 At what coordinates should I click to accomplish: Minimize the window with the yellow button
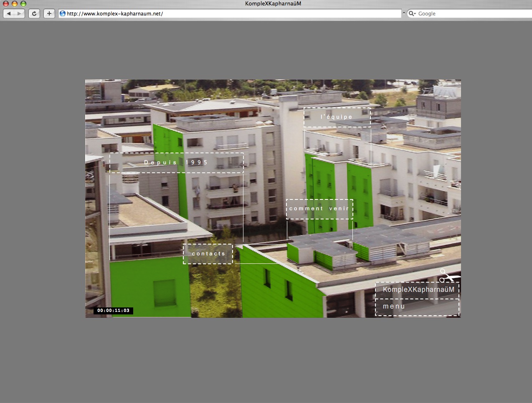[15, 3]
